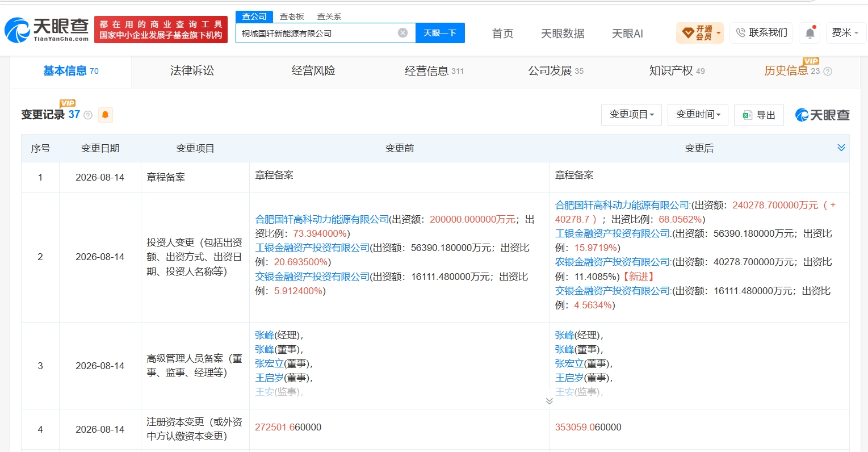This screenshot has height=452, width=868.
Task: Click the value 353059.060000 in 变更后 column
Action: pyautogui.click(x=588, y=427)
